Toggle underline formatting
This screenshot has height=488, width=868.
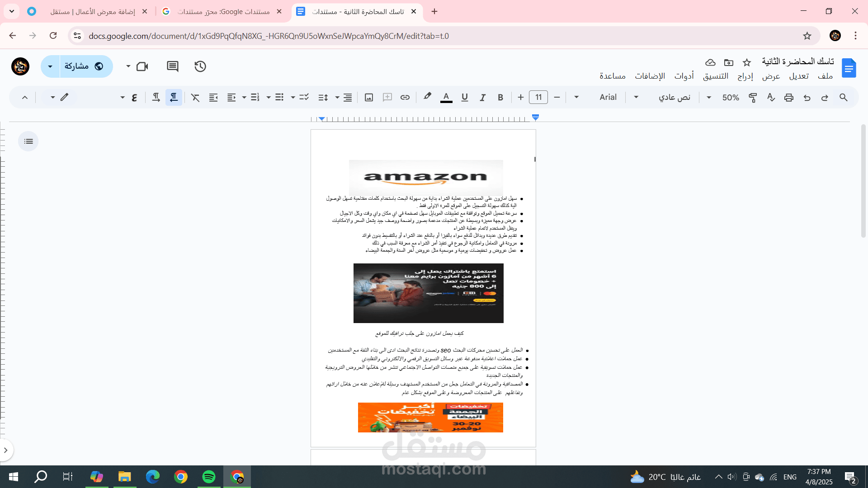(464, 97)
